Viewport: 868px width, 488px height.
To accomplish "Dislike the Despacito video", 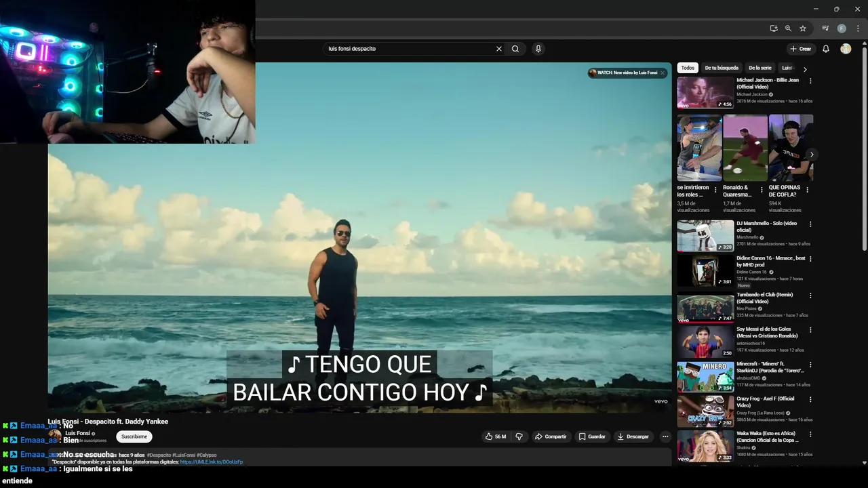I will click(519, 436).
